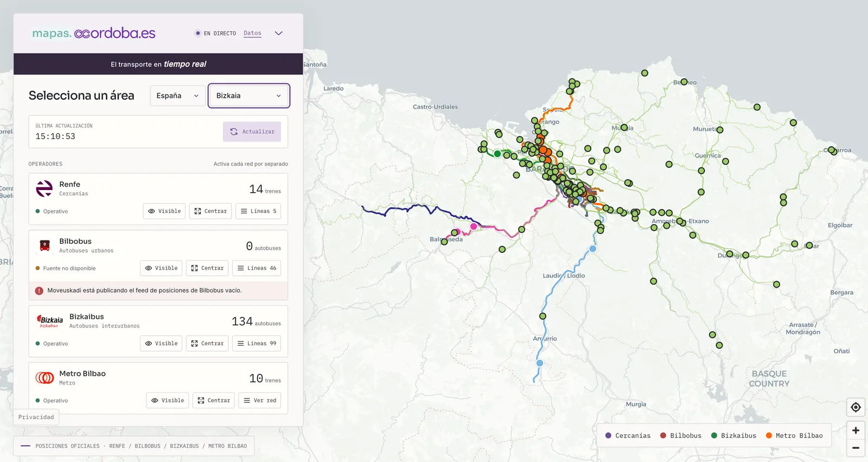This screenshot has width=868, height=462.
Task: Expand Bilbobus Líneas 46 list
Action: point(257,268)
